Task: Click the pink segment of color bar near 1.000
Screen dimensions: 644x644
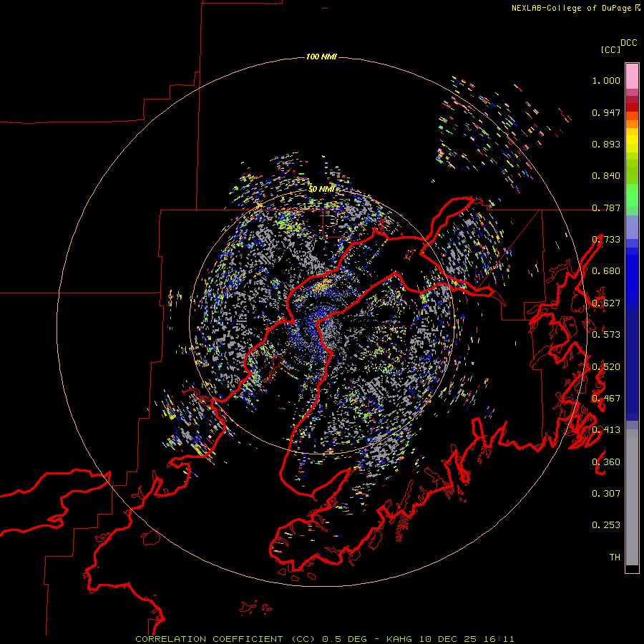Action: 632,76
